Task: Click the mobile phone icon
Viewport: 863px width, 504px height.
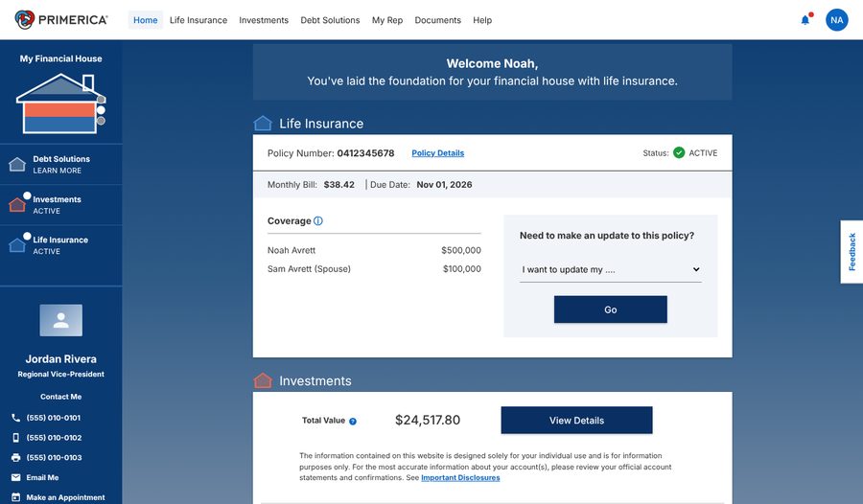Action: coord(15,438)
